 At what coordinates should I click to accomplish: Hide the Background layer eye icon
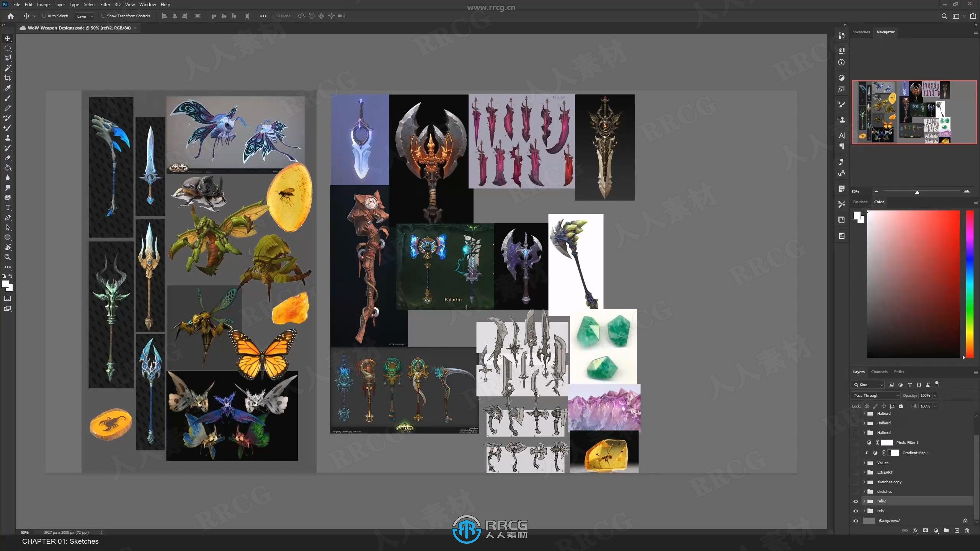[856, 521]
